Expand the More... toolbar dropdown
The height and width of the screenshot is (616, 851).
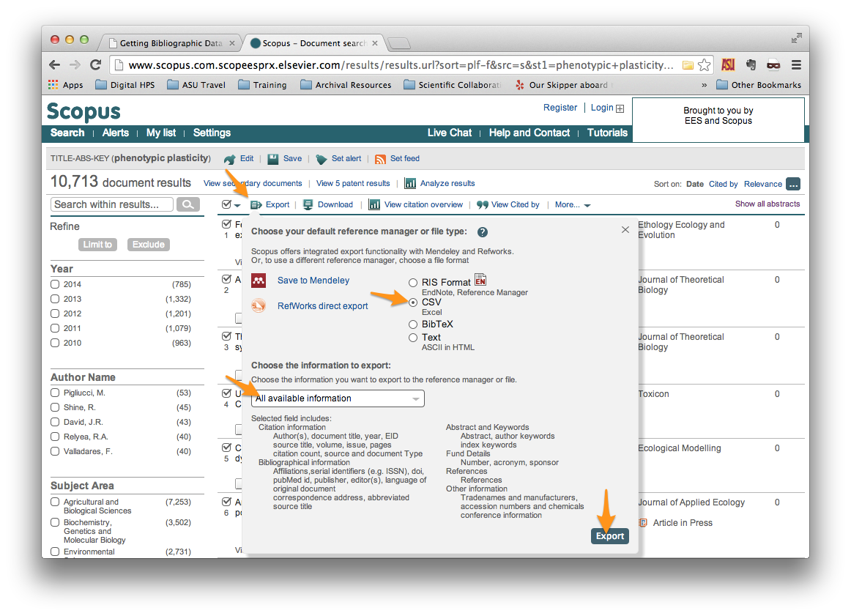(573, 204)
